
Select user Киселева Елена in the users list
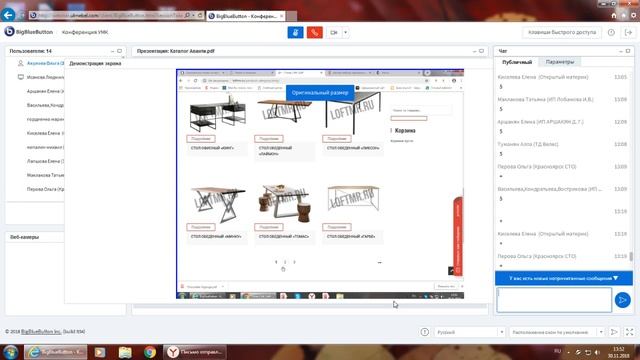pyautogui.click(x=45, y=133)
